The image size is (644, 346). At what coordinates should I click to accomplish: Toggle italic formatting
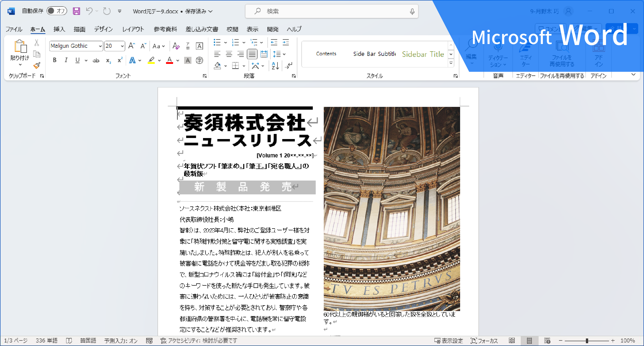point(66,60)
